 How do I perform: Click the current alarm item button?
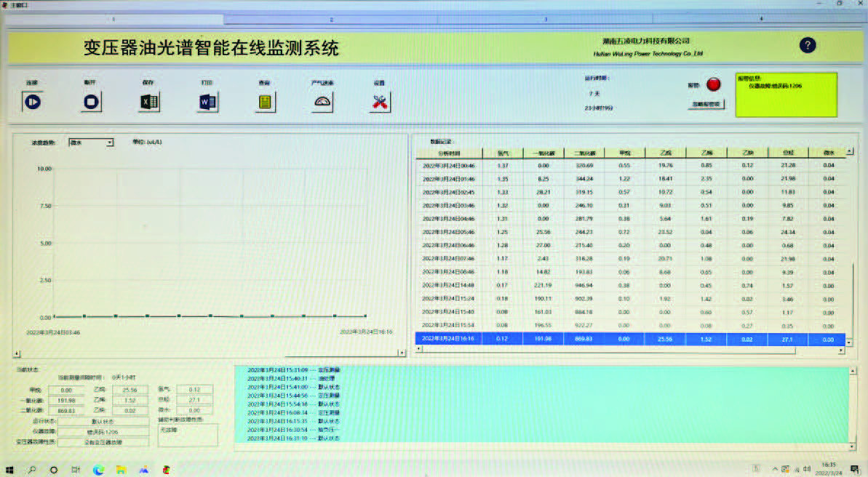[706, 104]
